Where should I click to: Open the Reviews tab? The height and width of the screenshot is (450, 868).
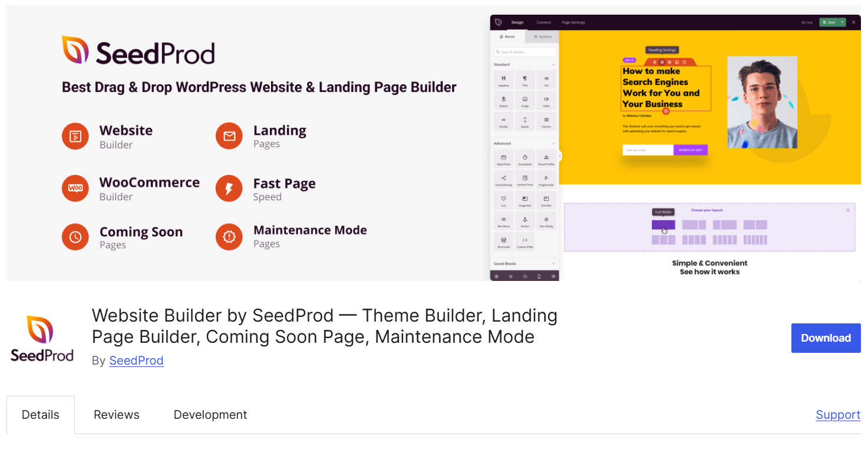(x=117, y=415)
